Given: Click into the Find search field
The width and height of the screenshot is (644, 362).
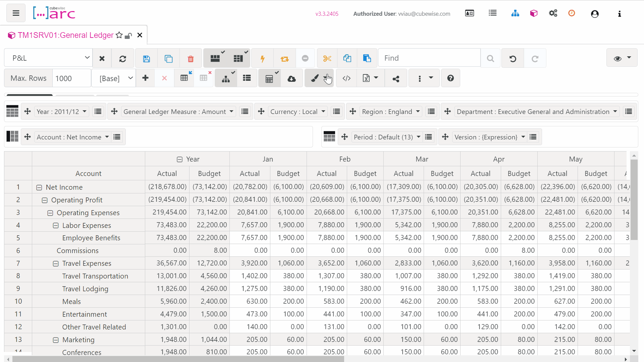Looking at the screenshot, I should click(x=429, y=58).
